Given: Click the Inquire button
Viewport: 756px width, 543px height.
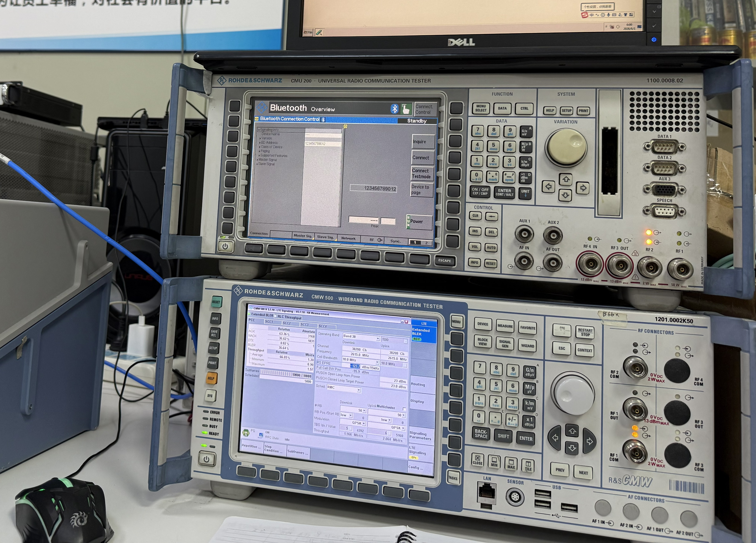Looking at the screenshot, I should pos(423,142).
